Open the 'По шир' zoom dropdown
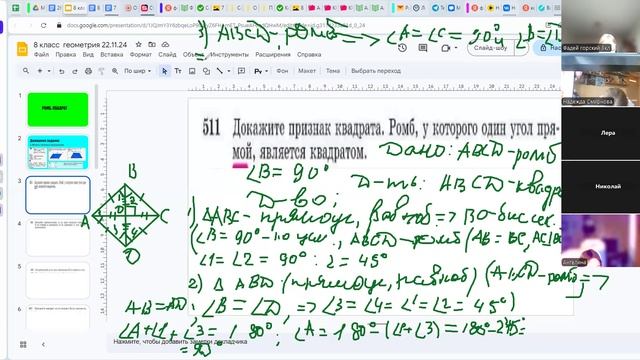The height and width of the screenshot is (360, 640). pyautogui.click(x=138, y=71)
